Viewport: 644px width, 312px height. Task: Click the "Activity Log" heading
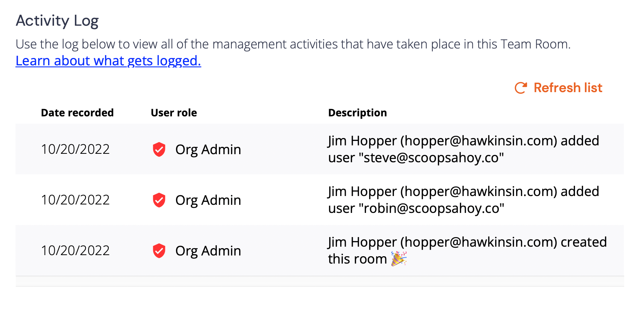(57, 21)
